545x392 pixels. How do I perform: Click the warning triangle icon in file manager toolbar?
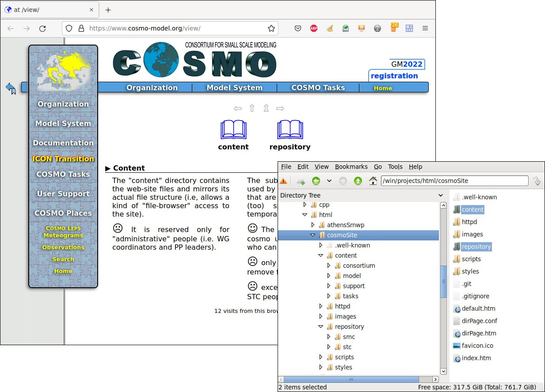click(x=283, y=181)
